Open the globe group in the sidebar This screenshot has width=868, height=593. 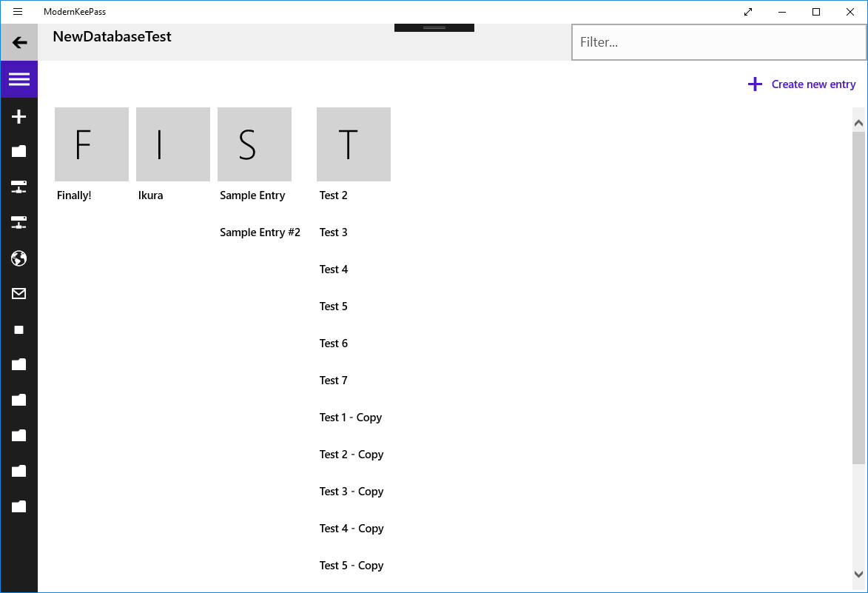[x=19, y=258]
